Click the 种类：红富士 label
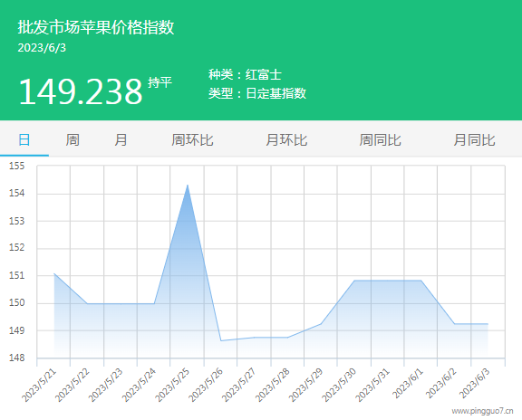 point(245,74)
